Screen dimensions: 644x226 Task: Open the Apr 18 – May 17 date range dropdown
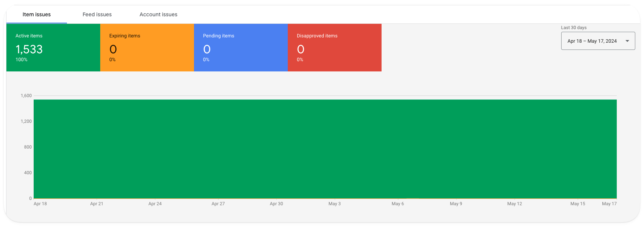pyautogui.click(x=592, y=41)
